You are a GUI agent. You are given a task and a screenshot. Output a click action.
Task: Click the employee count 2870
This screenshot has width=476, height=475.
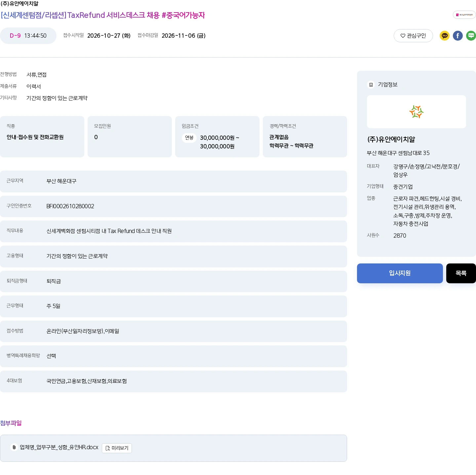click(400, 236)
